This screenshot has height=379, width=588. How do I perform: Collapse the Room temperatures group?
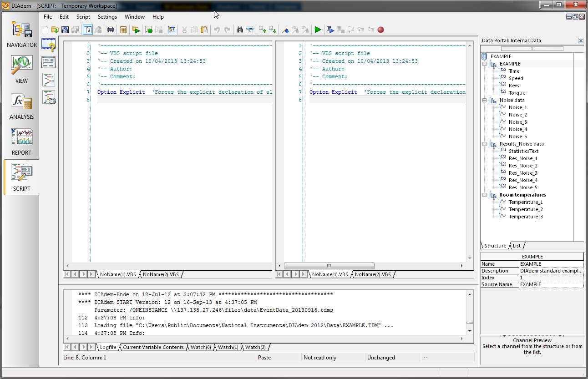tap(485, 195)
